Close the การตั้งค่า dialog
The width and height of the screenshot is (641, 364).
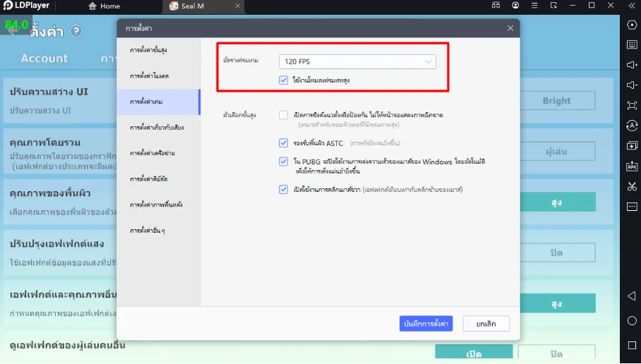click(x=510, y=28)
